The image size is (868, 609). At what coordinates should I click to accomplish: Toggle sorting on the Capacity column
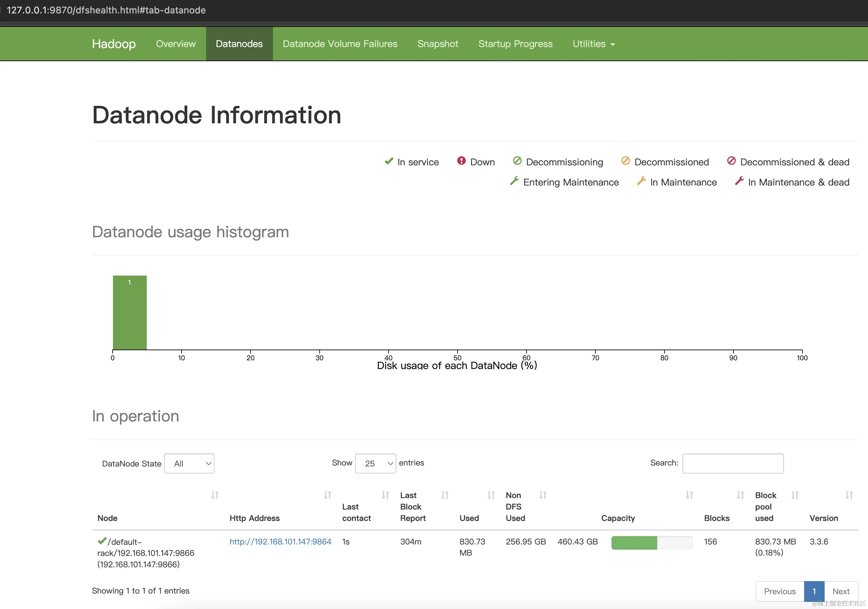pos(689,495)
